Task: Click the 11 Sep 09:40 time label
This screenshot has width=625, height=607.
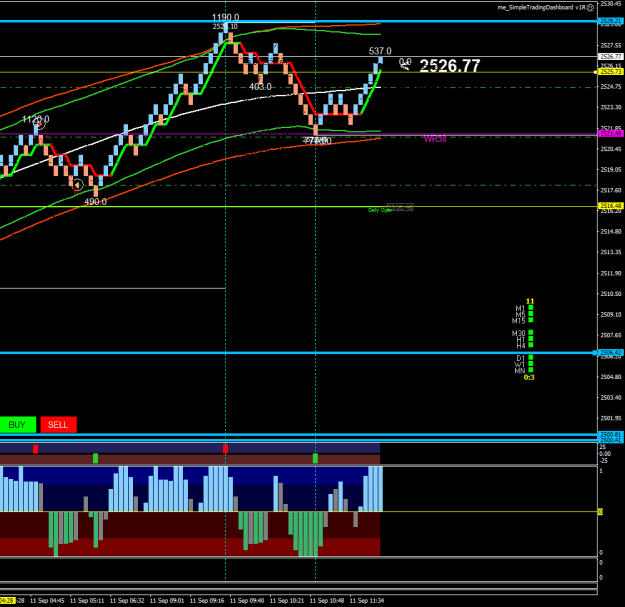Action: point(247,601)
